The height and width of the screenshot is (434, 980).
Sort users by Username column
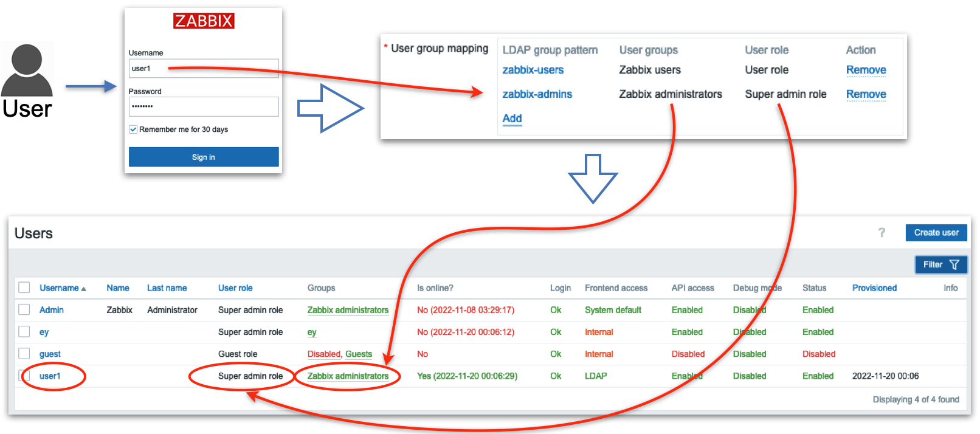click(59, 288)
